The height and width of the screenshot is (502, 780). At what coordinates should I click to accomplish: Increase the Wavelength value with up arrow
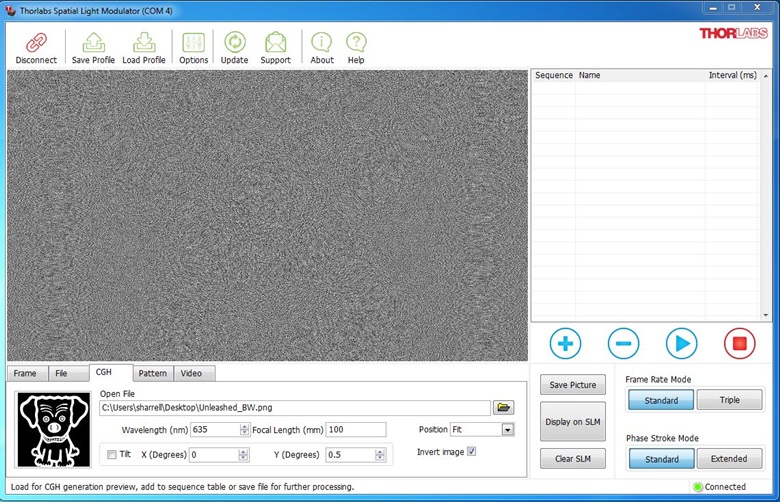coord(244,426)
